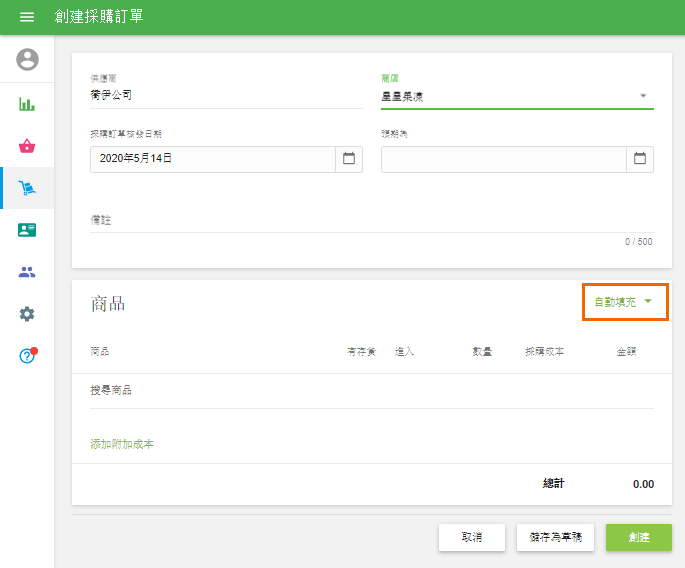Screen dimensions: 685x568
Task: Click the 0 / 500 character counter
Action: [638, 242]
